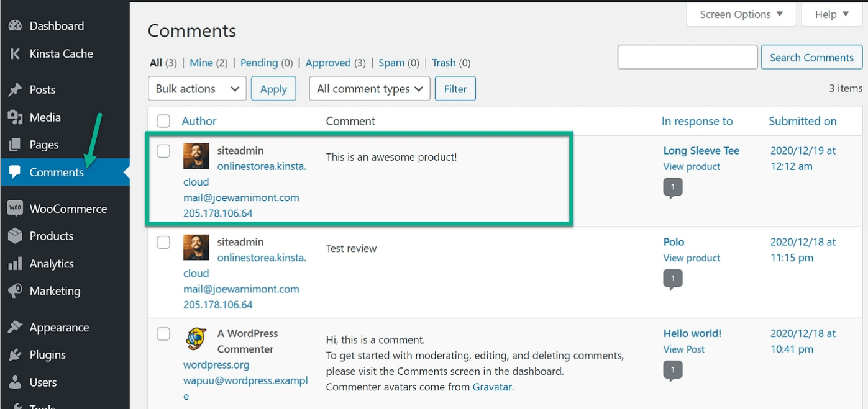This screenshot has width=868, height=409.
Task: Open the All comment types dropdown
Action: (x=370, y=89)
